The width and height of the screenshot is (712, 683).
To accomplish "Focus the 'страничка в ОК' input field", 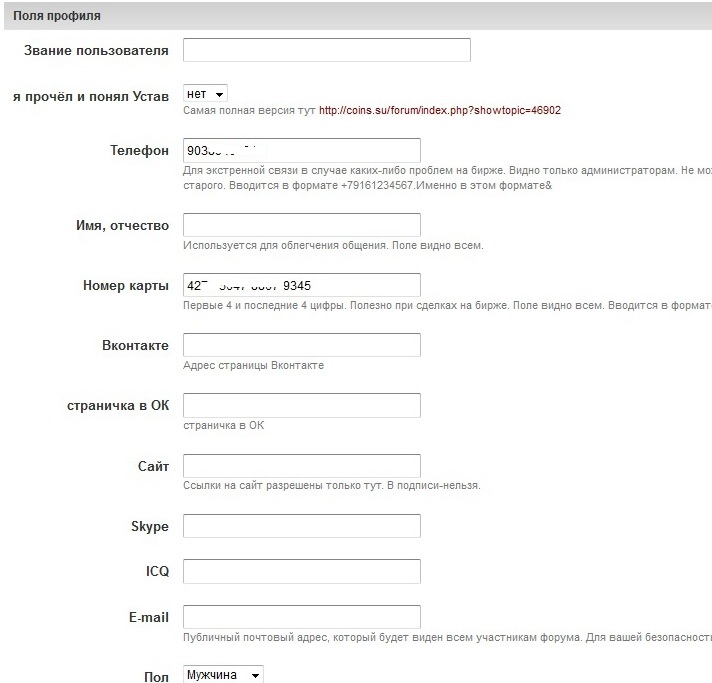I will tap(301, 405).
